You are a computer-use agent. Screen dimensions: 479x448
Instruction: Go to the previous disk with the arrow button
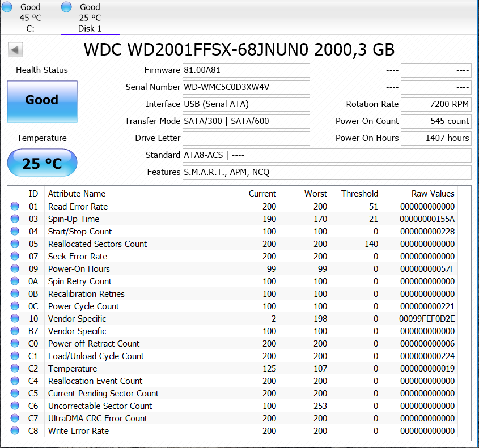point(15,49)
